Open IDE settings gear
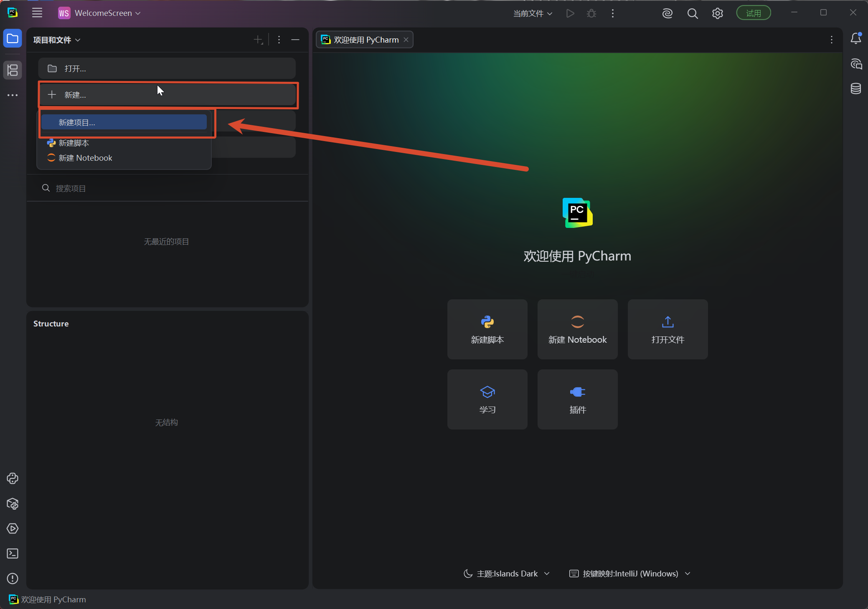 coord(718,13)
